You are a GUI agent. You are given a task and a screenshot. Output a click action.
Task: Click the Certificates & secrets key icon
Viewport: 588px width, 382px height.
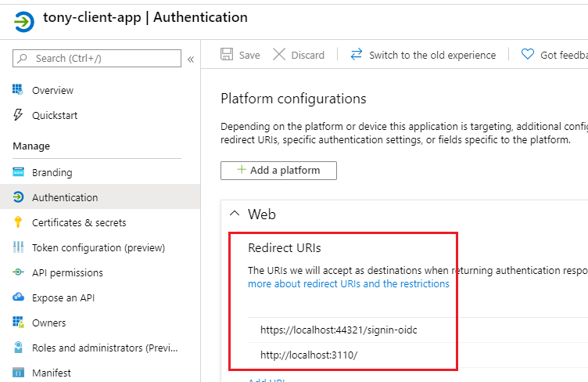pos(18,222)
